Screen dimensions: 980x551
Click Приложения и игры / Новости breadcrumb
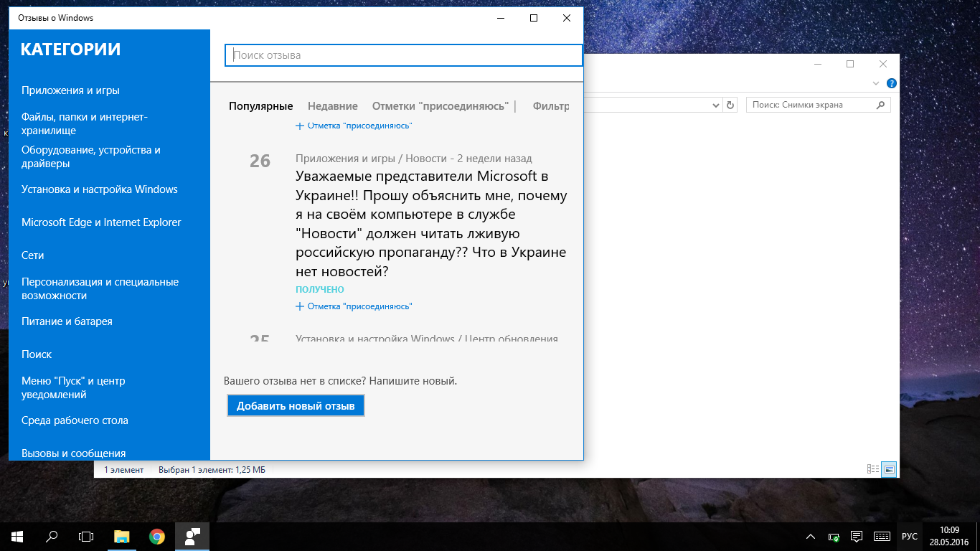pyautogui.click(x=371, y=159)
